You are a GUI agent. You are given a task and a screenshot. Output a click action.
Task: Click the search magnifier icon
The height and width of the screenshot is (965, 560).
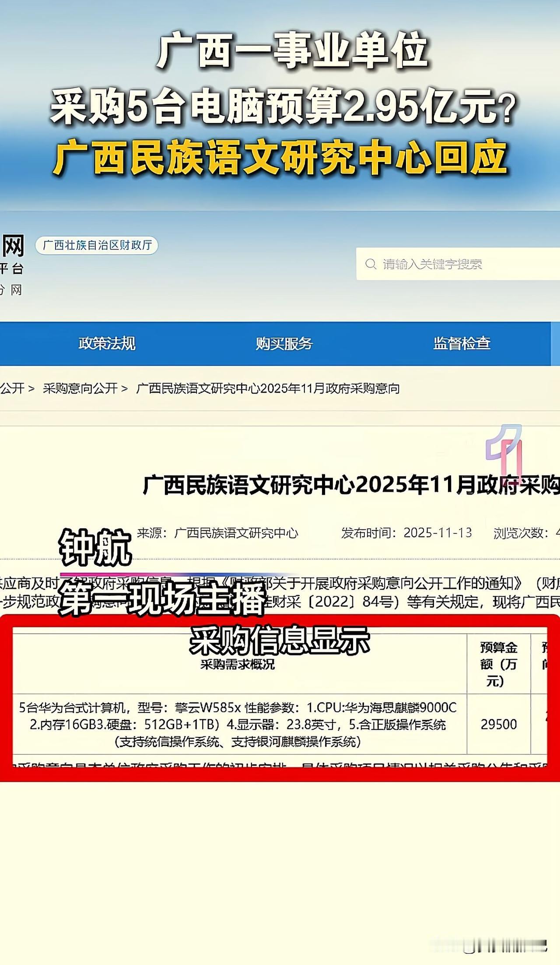coord(371,264)
